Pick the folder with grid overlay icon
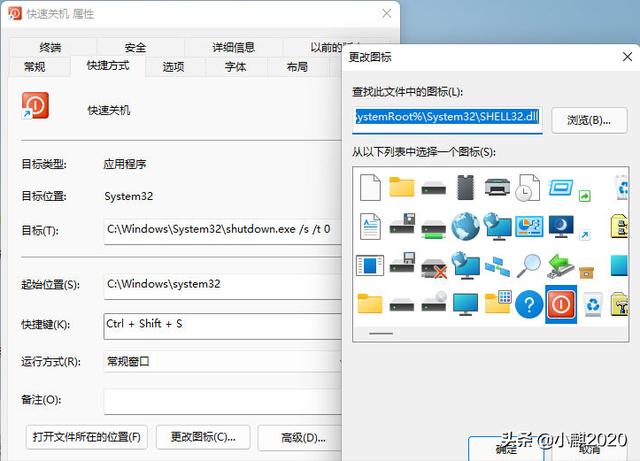The width and height of the screenshot is (640, 461). pyautogui.click(x=498, y=303)
